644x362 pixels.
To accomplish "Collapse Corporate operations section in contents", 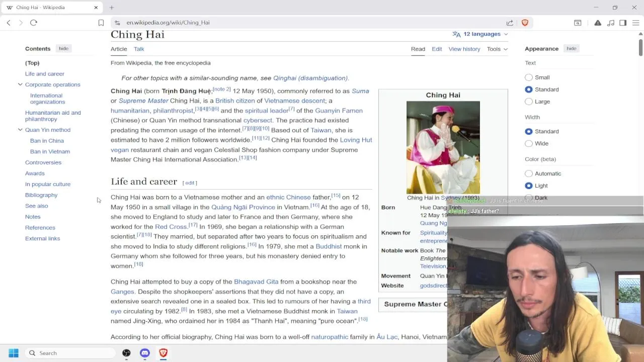I will coord(20,84).
